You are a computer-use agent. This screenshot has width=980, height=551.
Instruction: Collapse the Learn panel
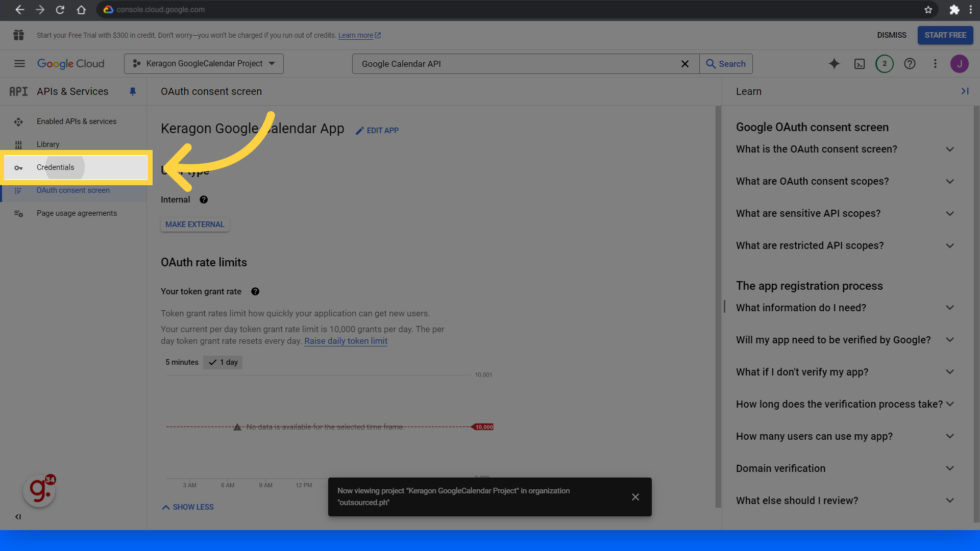[965, 91]
